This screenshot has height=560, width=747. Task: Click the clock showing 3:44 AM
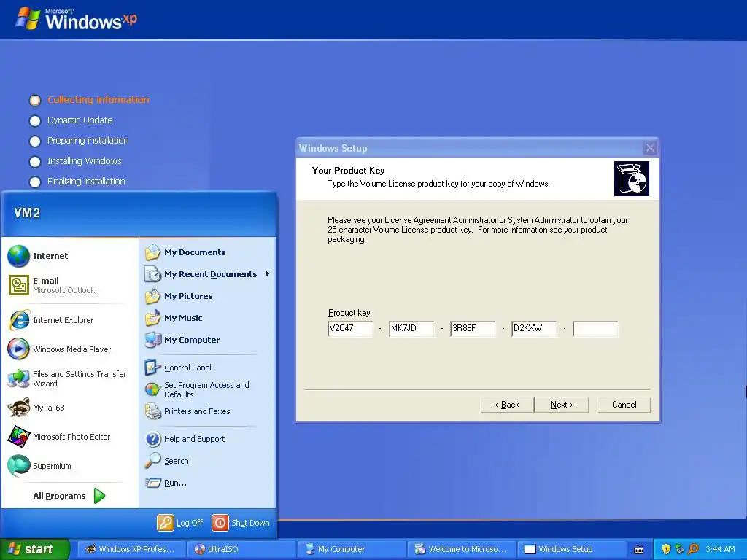click(x=720, y=549)
